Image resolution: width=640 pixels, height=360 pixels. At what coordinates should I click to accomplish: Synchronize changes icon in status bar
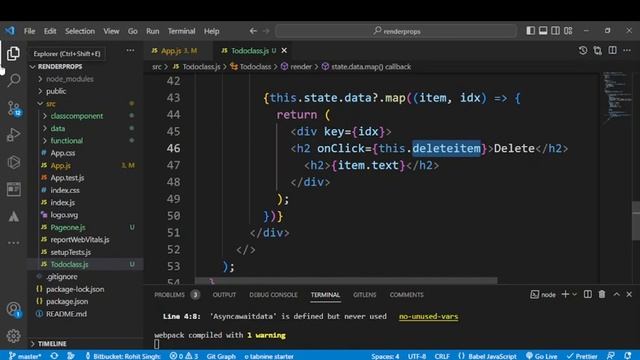click(x=54, y=356)
